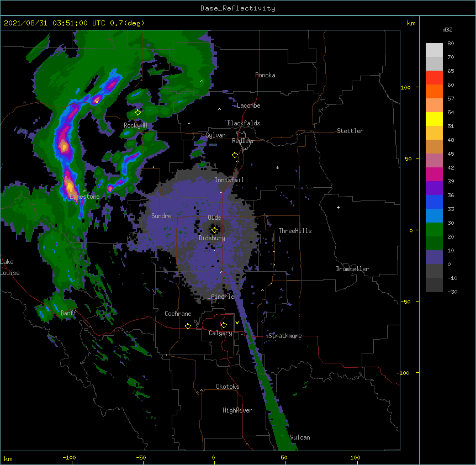
Task: Click the asterisk marker east of Innisfail
Action: 277,168
